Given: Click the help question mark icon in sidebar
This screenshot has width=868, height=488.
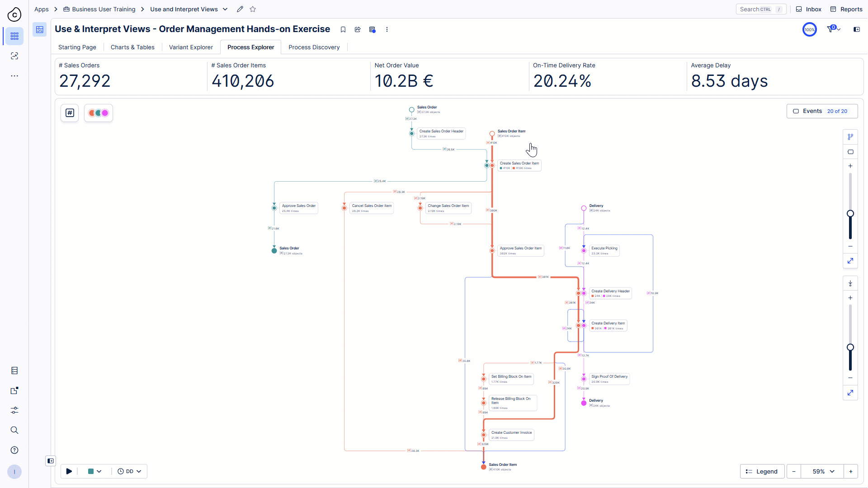Looking at the screenshot, I should coord(14,450).
